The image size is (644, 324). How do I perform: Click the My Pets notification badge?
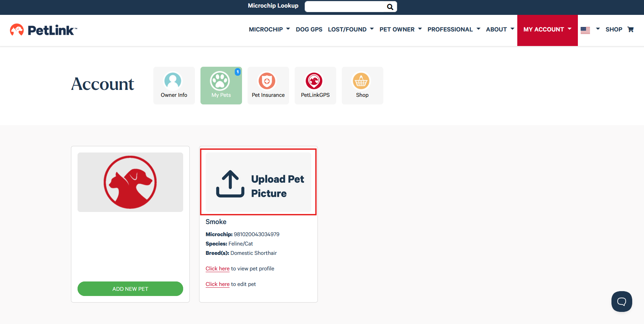[x=238, y=72]
